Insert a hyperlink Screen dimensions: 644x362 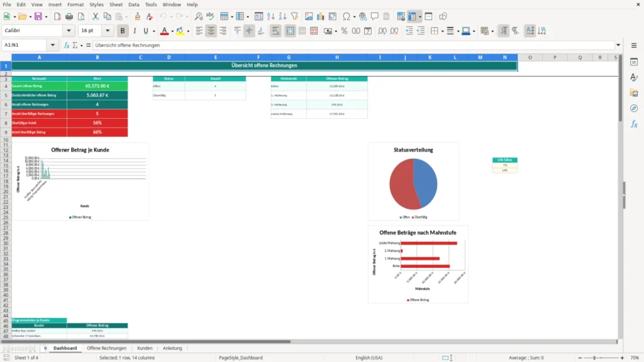coord(363,16)
